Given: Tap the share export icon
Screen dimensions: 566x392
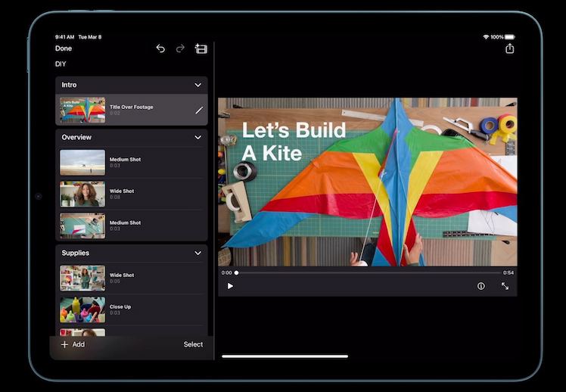Looking at the screenshot, I should 509,48.
